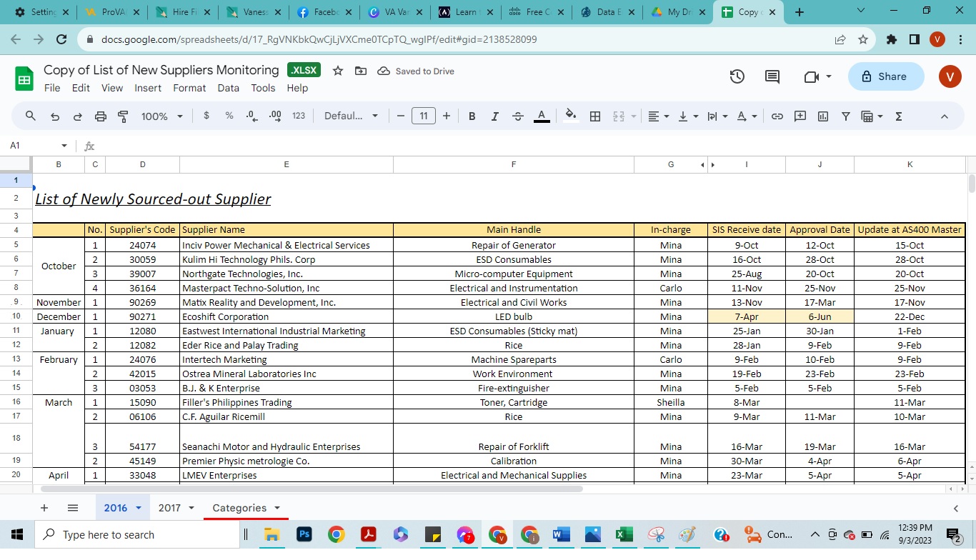
Task: Decrease decimal places
Action: pos(252,116)
